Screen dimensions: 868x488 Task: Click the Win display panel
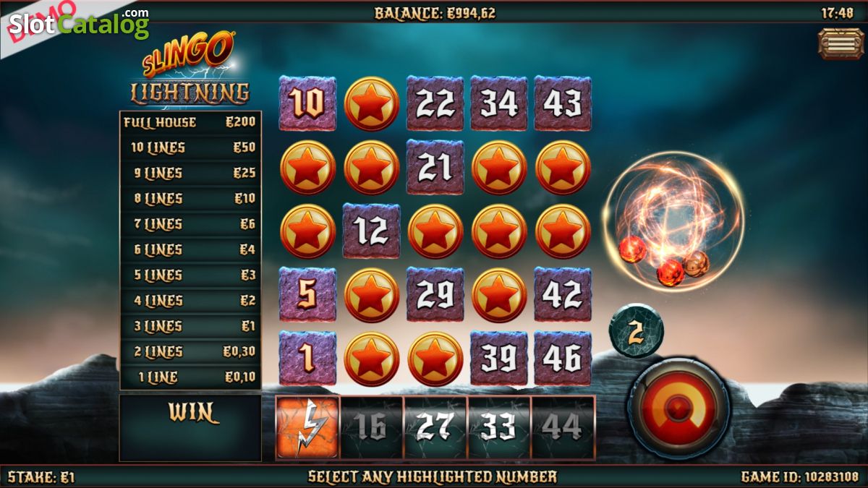pyautogui.click(x=190, y=427)
